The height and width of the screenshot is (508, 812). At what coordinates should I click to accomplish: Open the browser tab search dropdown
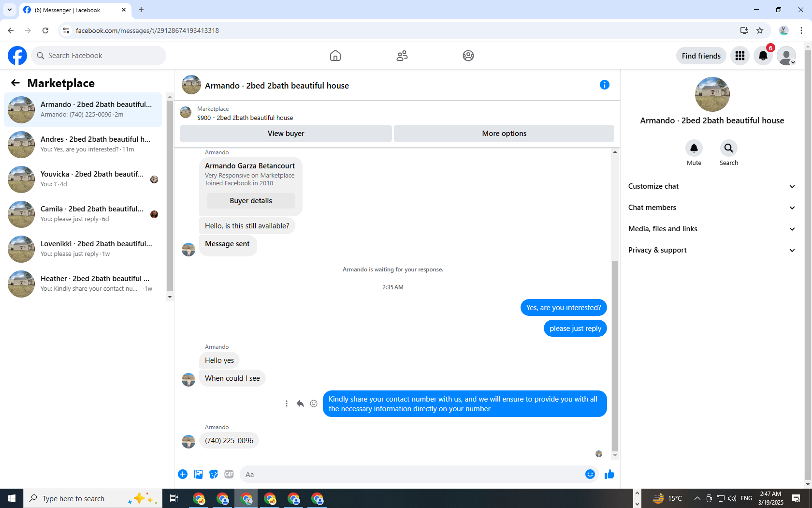(10, 10)
